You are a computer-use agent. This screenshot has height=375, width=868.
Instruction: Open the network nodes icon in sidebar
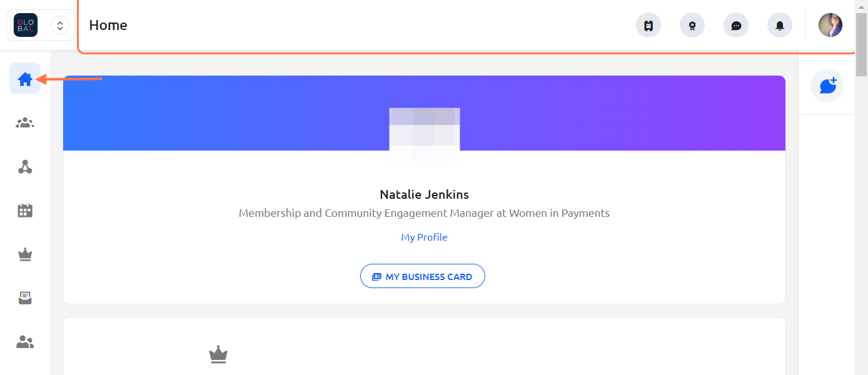[x=25, y=167]
